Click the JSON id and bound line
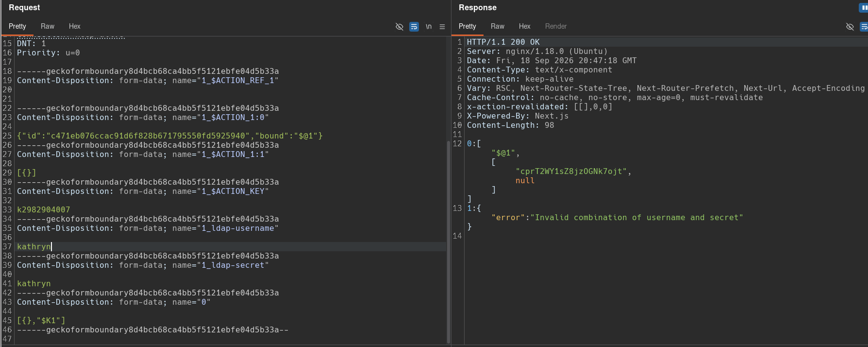The image size is (868, 347). [170, 136]
